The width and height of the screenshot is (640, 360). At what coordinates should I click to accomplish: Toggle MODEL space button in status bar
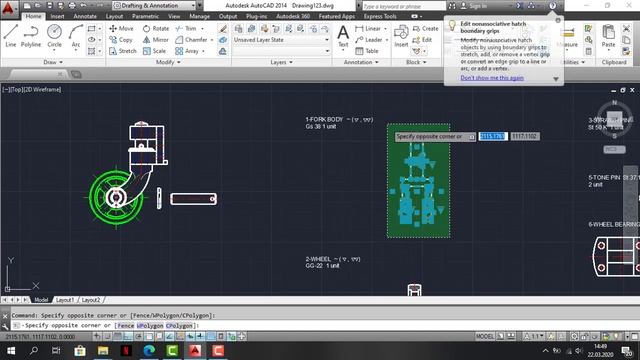click(x=484, y=336)
